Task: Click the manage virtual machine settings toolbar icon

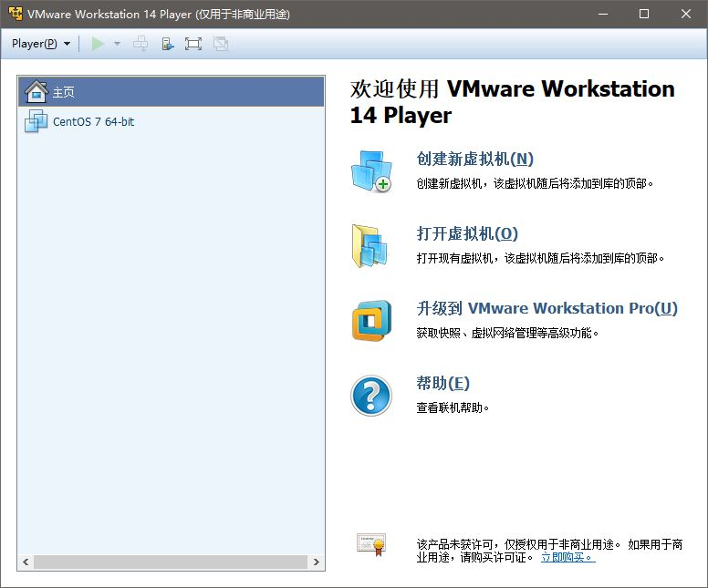Action: [167, 44]
